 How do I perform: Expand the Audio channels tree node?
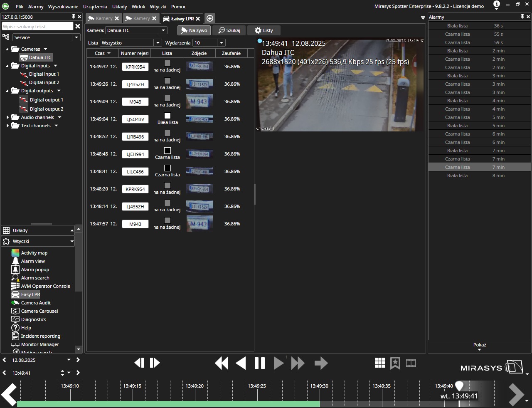pyautogui.click(x=8, y=117)
